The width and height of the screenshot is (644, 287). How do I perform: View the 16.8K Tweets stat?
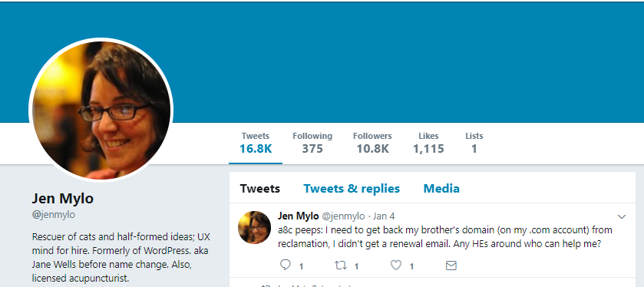coord(256,143)
